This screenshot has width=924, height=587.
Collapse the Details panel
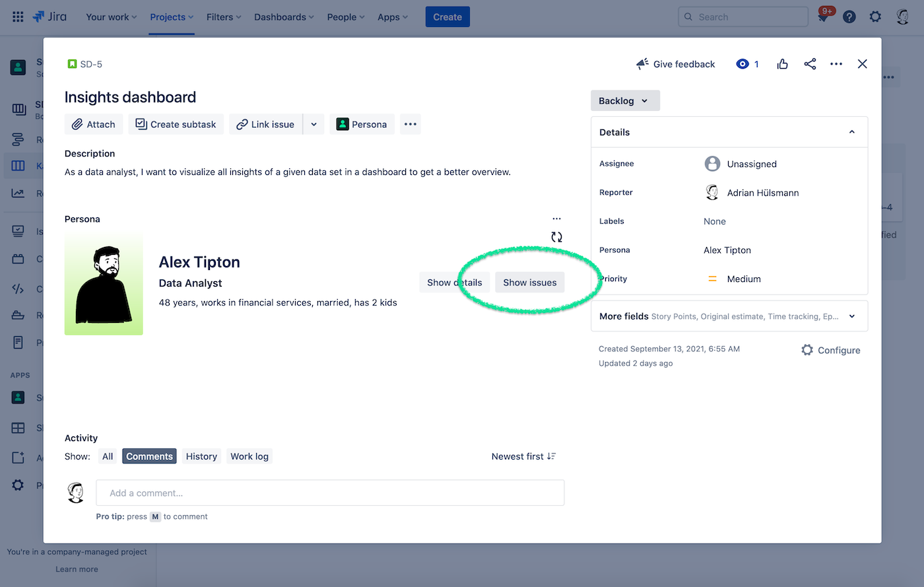coord(852,132)
